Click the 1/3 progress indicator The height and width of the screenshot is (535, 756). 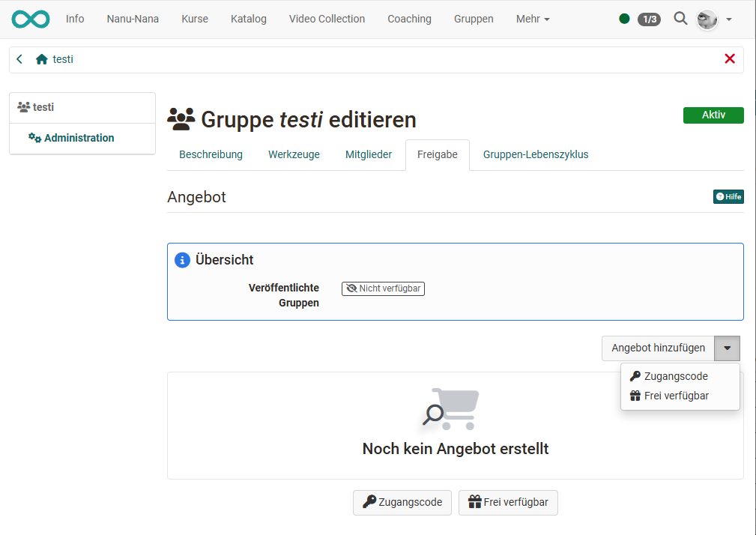click(x=649, y=19)
